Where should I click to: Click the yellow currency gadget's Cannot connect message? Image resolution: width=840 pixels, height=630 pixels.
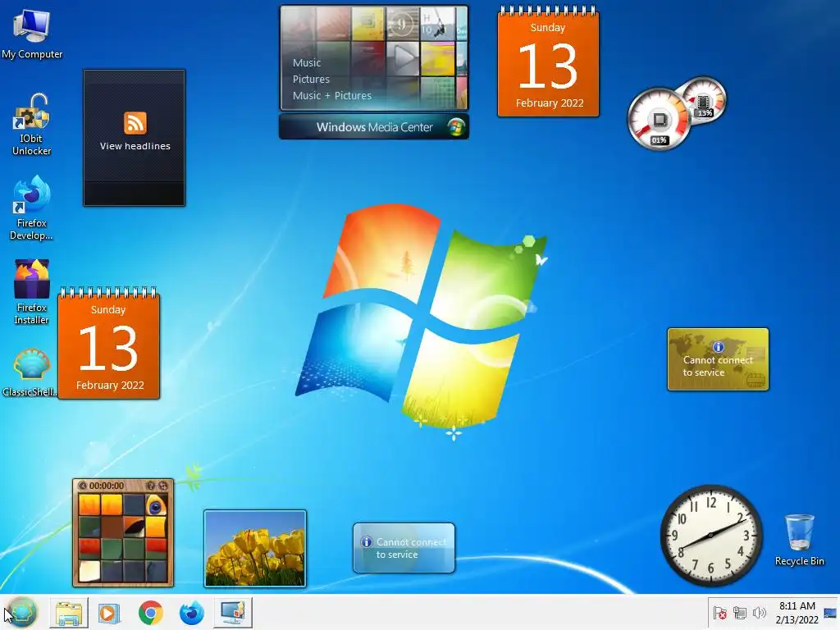tap(718, 367)
